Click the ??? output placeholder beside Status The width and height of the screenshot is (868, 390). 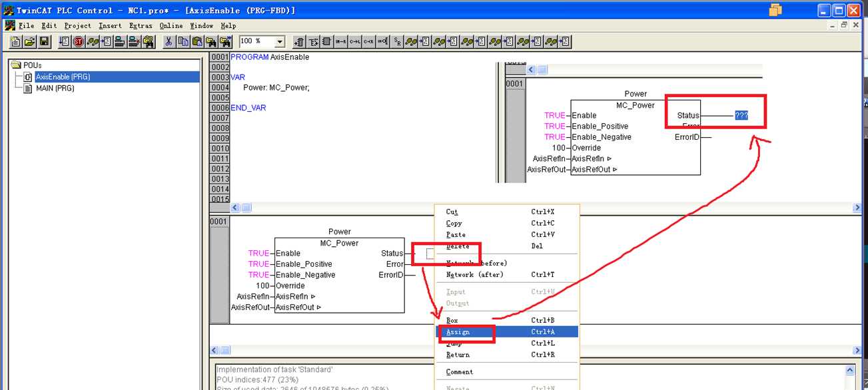tap(741, 115)
